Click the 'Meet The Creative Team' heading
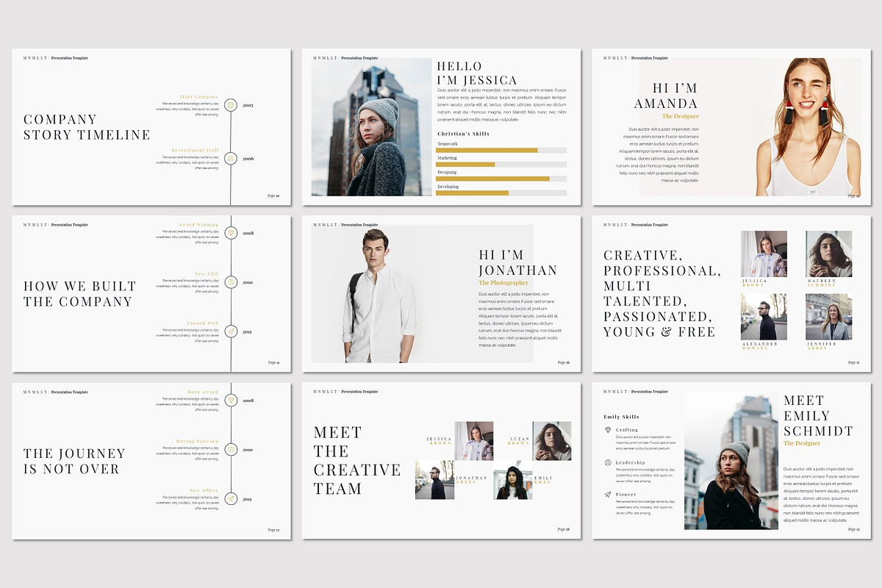 pos(357,460)
